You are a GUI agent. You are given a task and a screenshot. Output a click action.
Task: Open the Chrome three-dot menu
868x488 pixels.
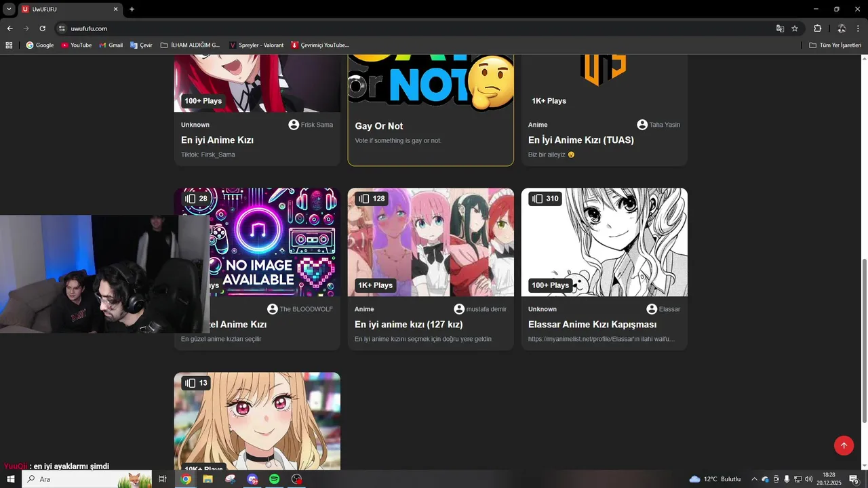(859, 28)
